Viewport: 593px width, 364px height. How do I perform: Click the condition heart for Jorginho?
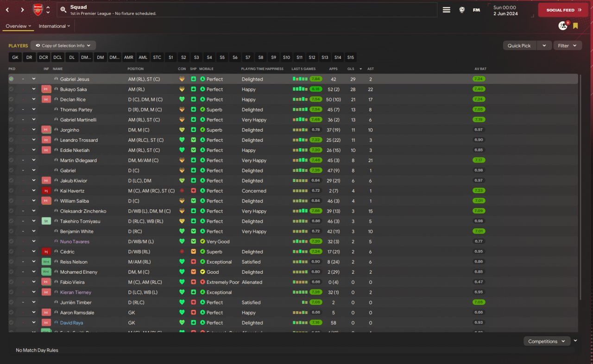[182, 130]
